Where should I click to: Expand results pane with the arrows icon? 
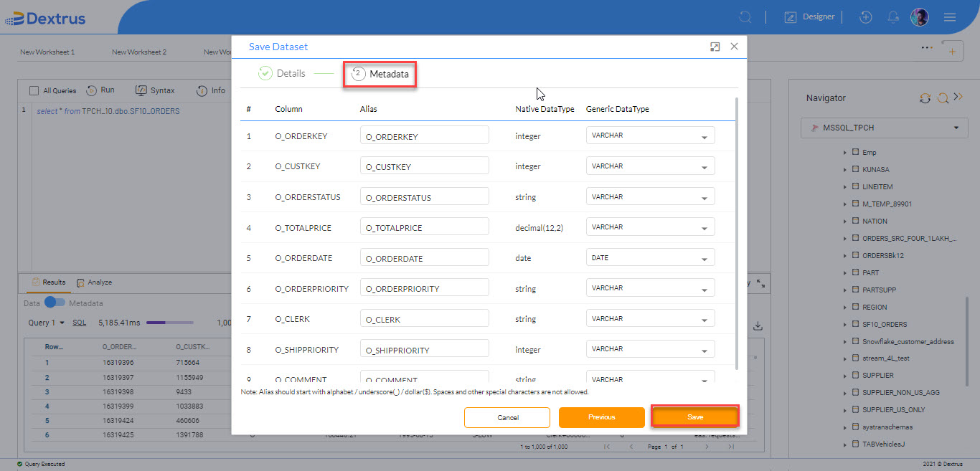761,283
